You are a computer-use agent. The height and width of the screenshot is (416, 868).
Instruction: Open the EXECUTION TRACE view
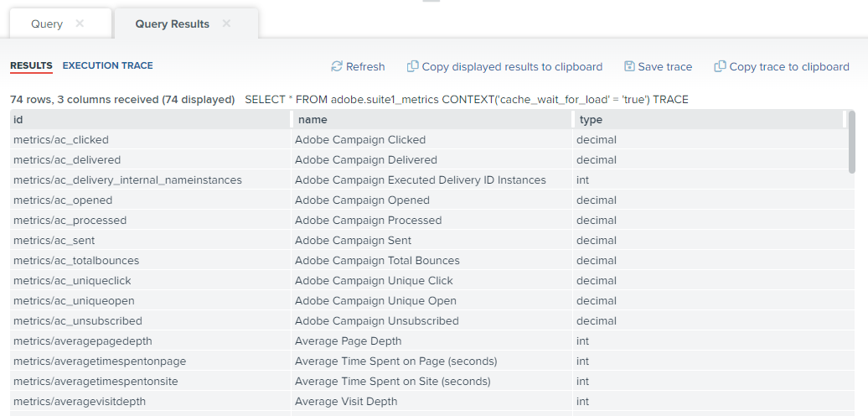(108, 65)
